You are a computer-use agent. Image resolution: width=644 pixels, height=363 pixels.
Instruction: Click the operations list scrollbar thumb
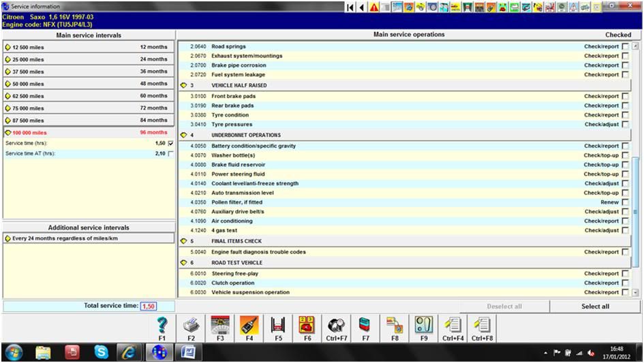635,212
